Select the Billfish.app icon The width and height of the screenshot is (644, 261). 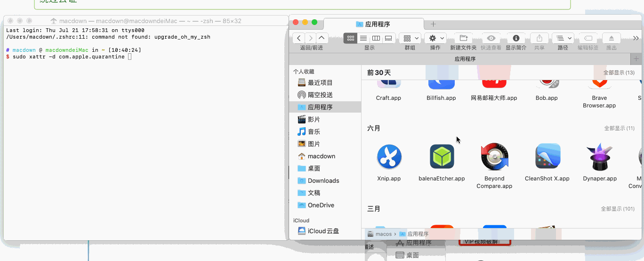pos(441,85)
